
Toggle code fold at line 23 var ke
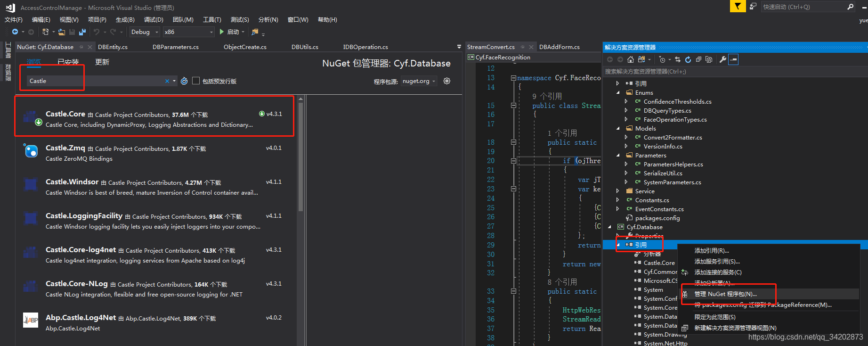513,189
